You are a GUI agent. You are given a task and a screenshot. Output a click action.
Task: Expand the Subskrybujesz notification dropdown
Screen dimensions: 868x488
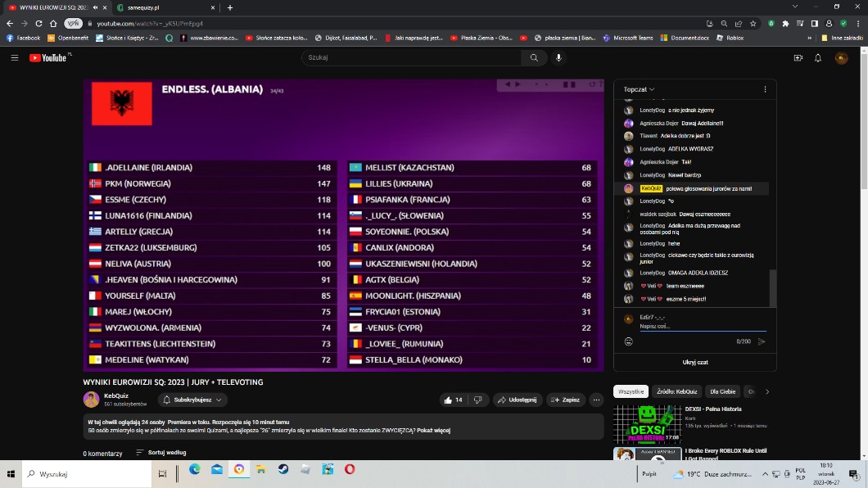click(x=192, y=400)
